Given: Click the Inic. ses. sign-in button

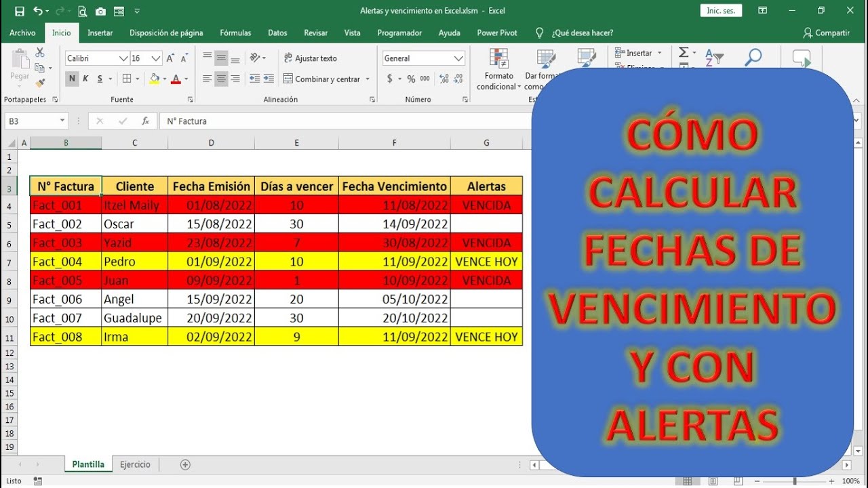Looking at the screenshot, I should tap(721, 11).
